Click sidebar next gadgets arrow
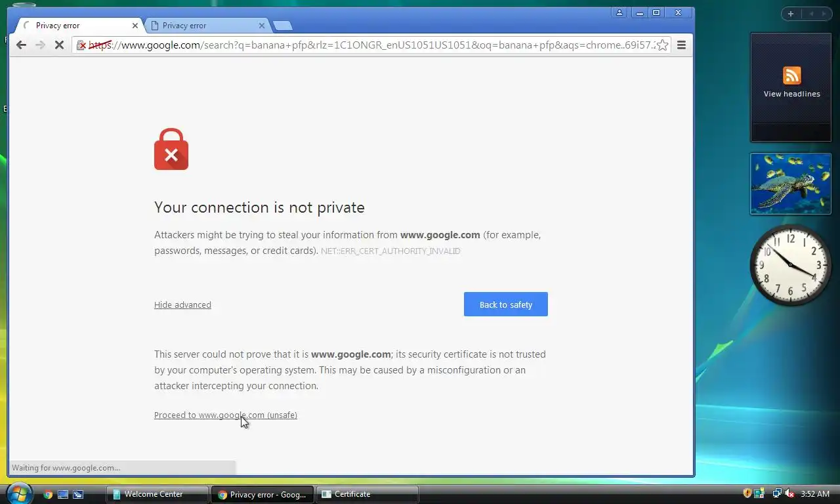The image size is (840, 504). pyautogui.click(x=824, y=14)
